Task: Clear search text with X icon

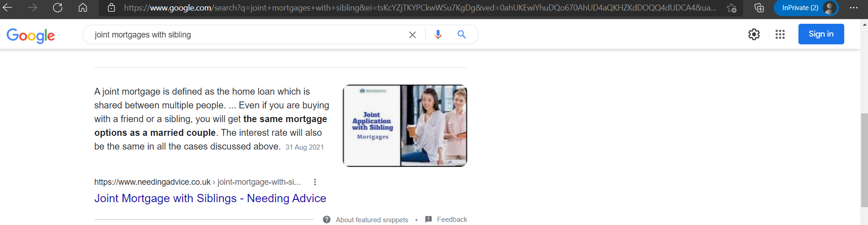Action: [x=412, y=35]
